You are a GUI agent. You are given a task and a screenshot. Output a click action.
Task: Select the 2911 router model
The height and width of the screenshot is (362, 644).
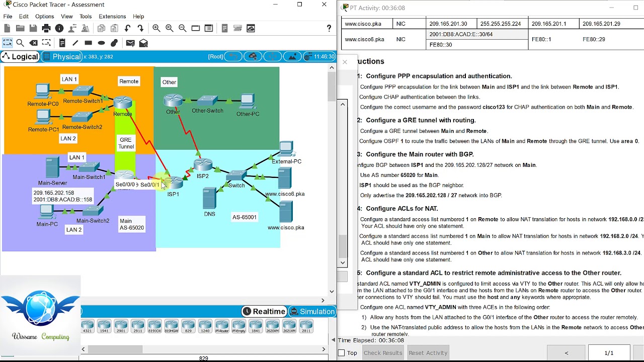click(138, 326)
